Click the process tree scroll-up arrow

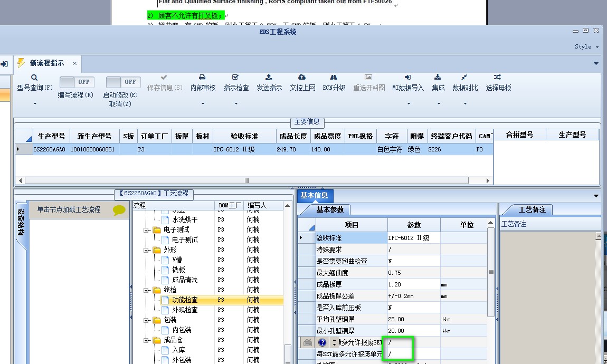tap(287, 205)
